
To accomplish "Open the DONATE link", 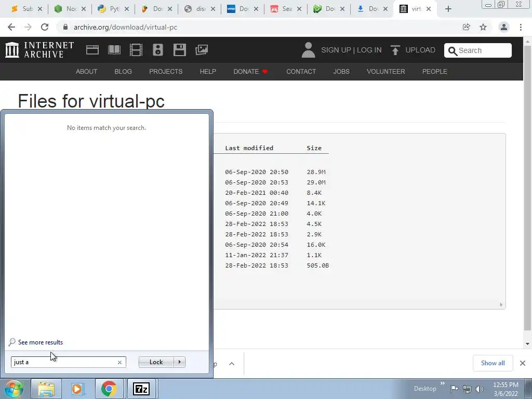I will (x=250, y=72).
